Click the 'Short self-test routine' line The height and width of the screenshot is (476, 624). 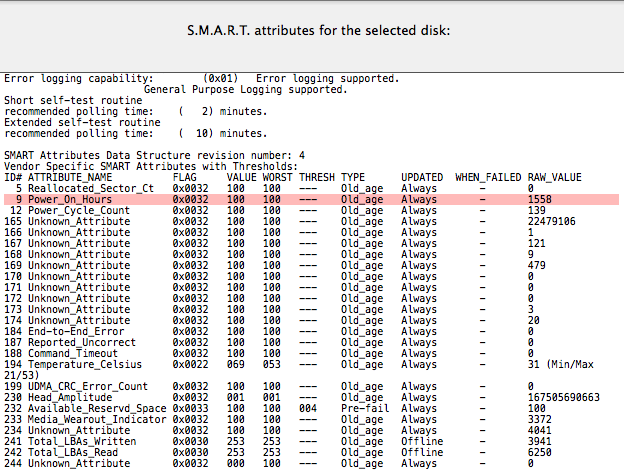[73, 100]
